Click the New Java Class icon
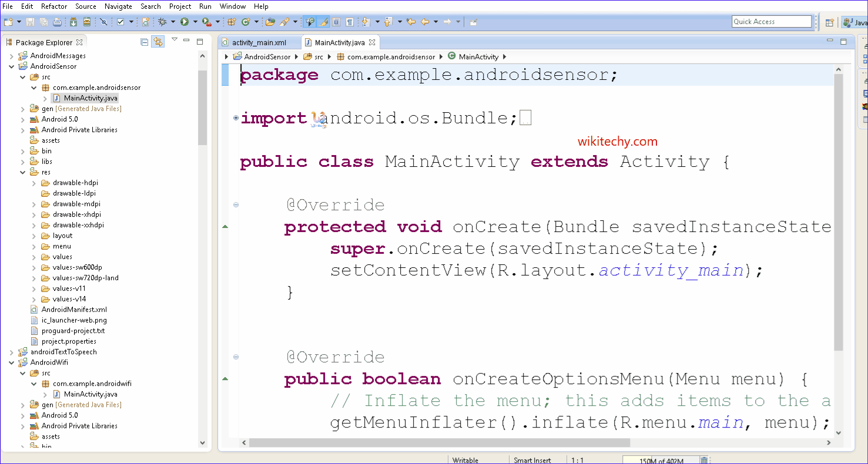The width and height of the screenshot is (868, 464). click(245, 22)
